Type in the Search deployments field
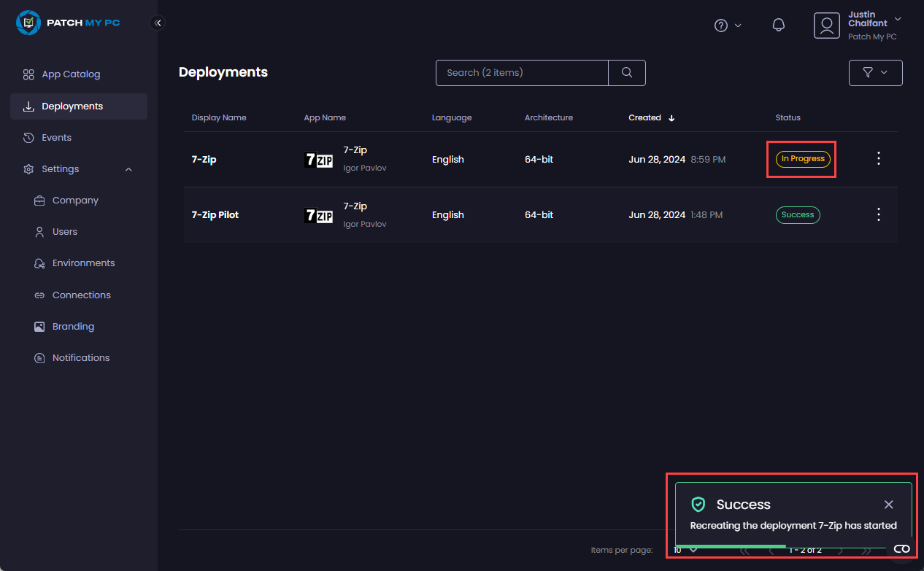The image size is (924, 571). click(x=522, y=73)
